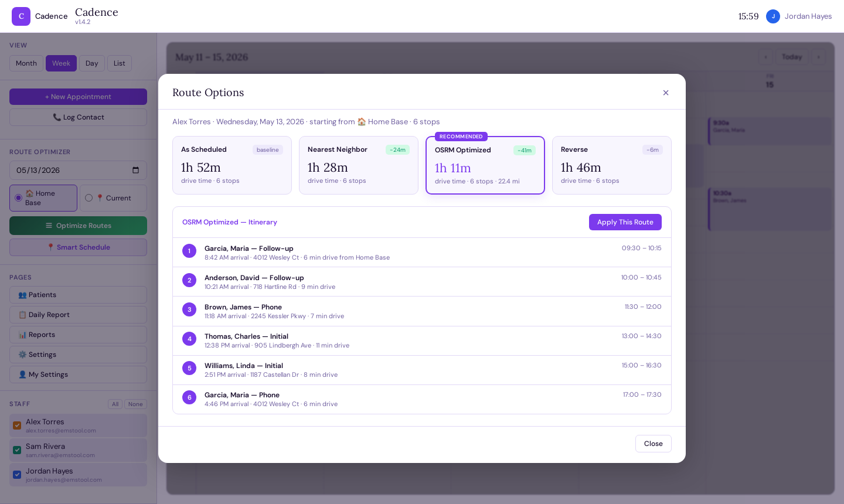Image resolution: width=844 pixels, height=504 pixels.
Task: Click the 10:30a Brown, James calendar event
Action: pos(770,209)
